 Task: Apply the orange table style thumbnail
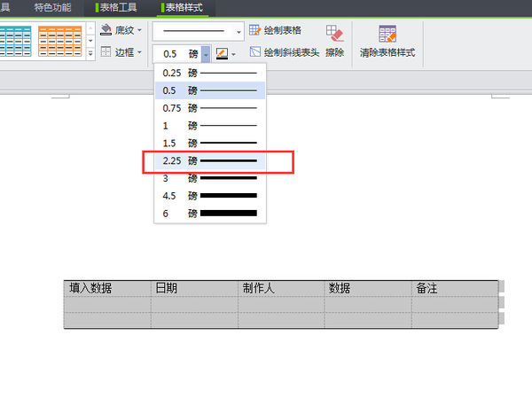[60, 41]
